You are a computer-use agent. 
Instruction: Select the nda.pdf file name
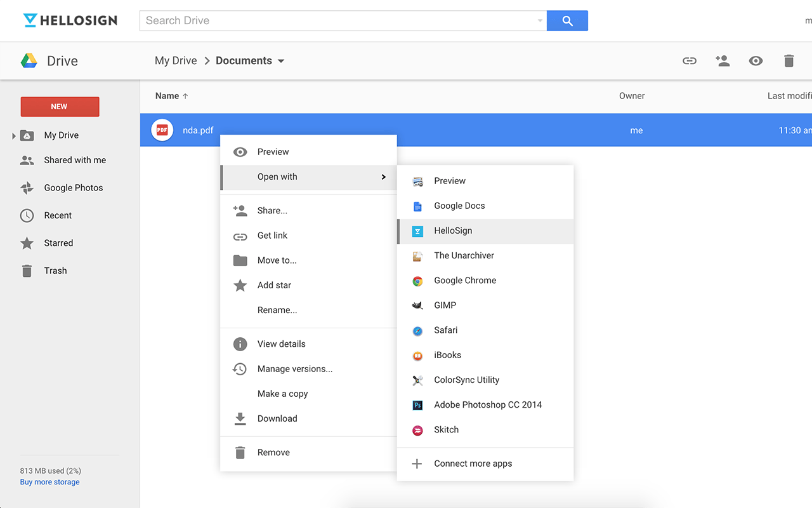coord(198,130)
